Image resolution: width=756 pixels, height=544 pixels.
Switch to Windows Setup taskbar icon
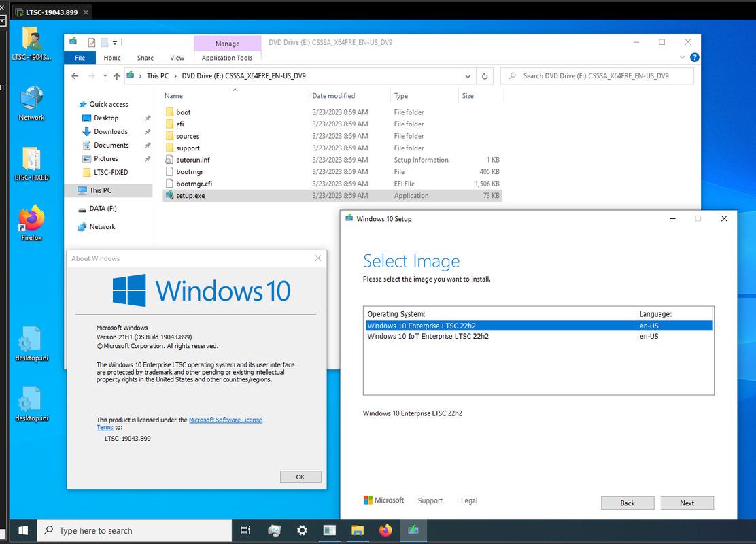click(413, 530)
